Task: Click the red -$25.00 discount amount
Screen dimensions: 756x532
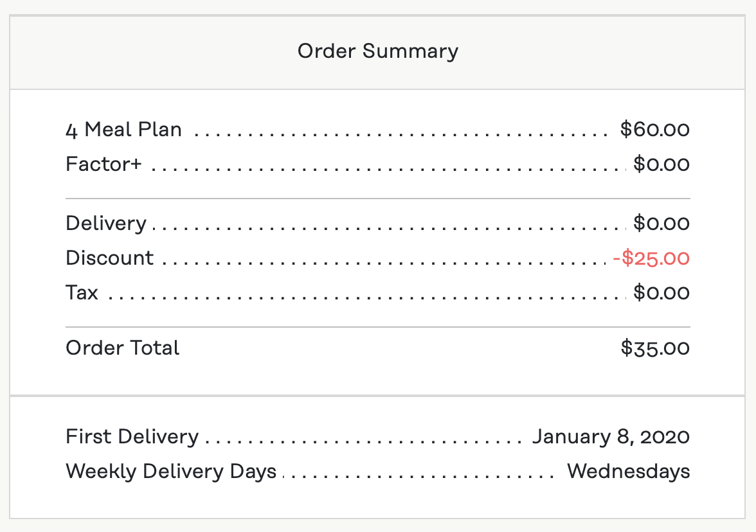Action: pyautogui.click(x=651, y=258)
